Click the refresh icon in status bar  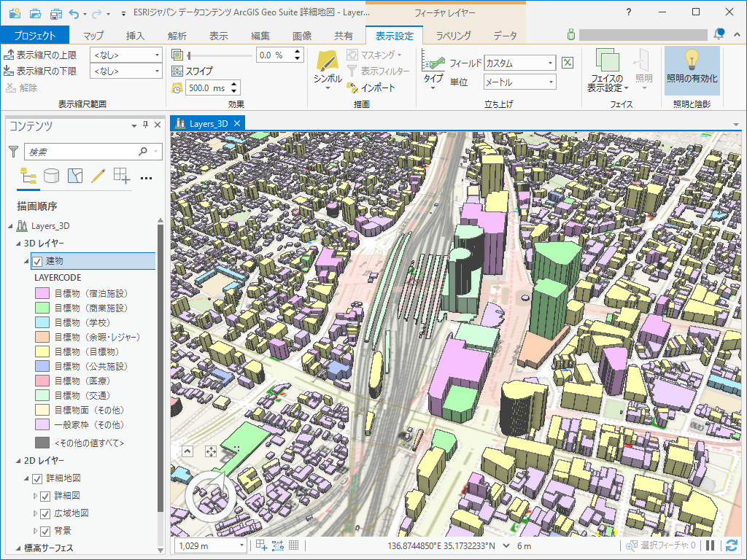[732, 545]
